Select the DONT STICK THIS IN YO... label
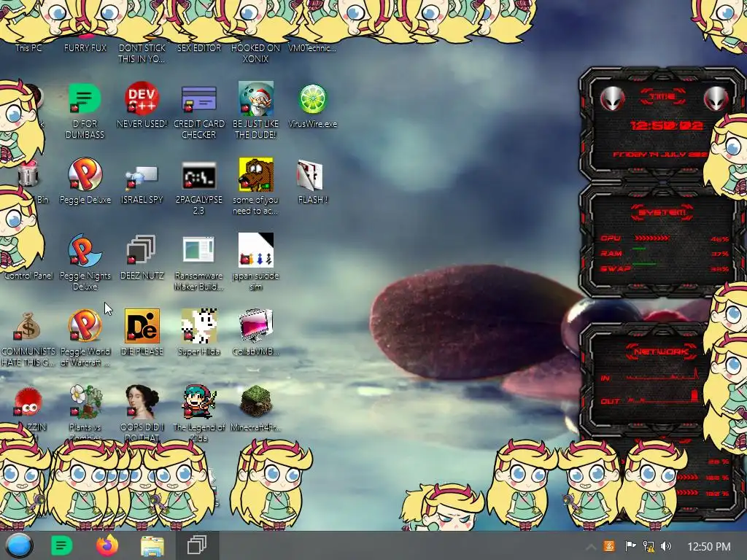Screen dimensions: 747x560 coord(142,53)
